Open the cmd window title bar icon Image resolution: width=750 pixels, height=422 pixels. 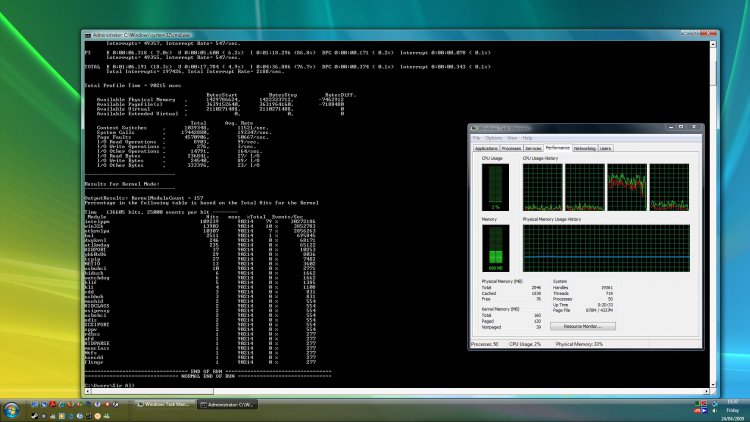88,35
